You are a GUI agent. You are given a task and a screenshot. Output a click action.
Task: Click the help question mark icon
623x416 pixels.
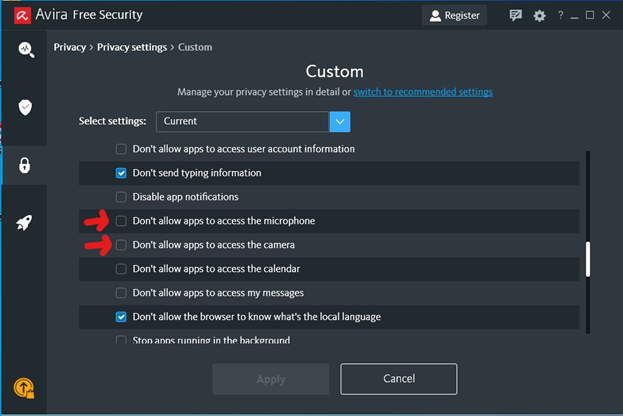[x=562, y=16]
